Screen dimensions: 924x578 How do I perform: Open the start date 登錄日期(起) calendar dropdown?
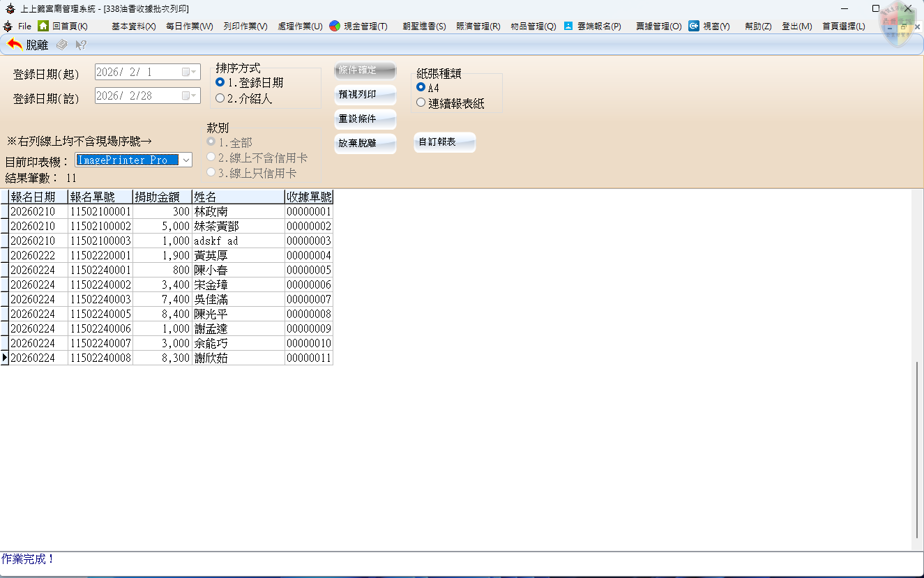point(189,73)
